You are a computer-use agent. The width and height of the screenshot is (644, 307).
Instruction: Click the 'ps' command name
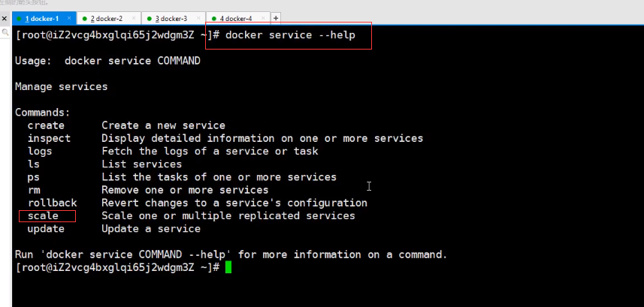point(34,177)
